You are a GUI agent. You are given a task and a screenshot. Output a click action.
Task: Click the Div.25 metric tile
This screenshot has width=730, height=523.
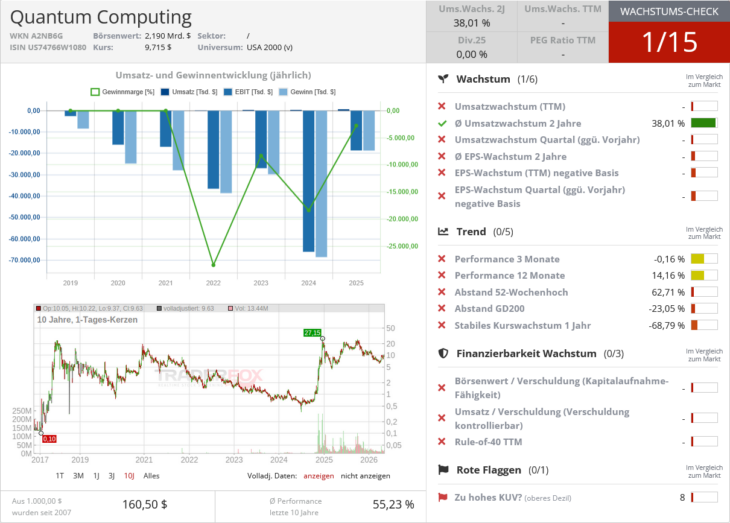[472, 47]
